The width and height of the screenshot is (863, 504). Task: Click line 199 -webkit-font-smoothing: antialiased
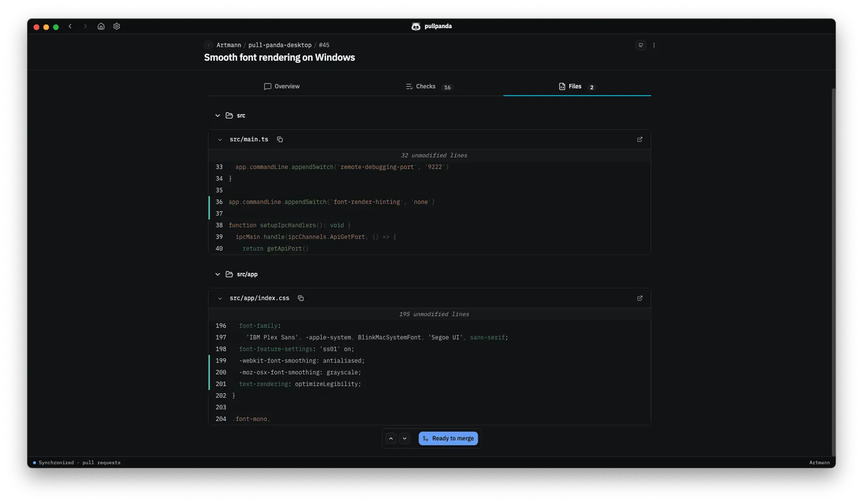point(430,361)
